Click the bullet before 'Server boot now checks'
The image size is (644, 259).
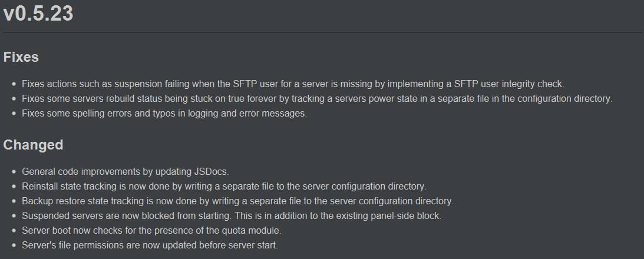tap(14, 231)
